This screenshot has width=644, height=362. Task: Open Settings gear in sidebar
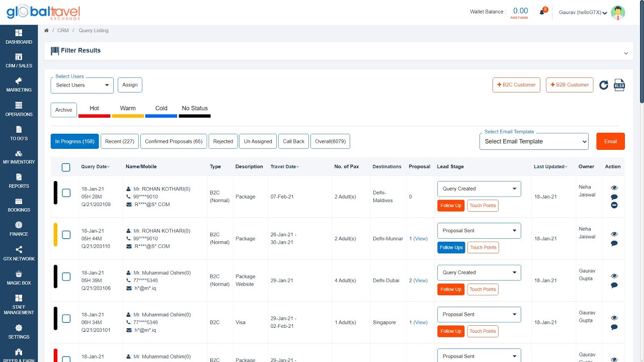pos(19,328)
